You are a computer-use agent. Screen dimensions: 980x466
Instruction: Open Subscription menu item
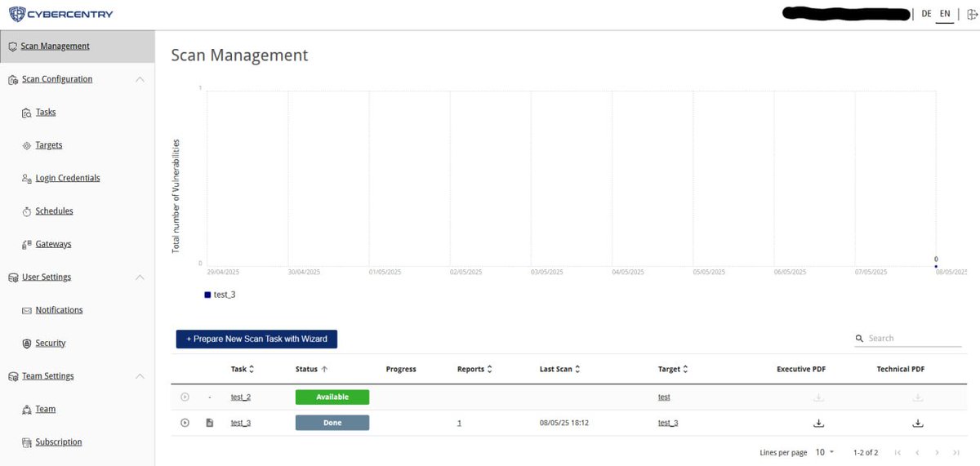click(x=59, y=442)
